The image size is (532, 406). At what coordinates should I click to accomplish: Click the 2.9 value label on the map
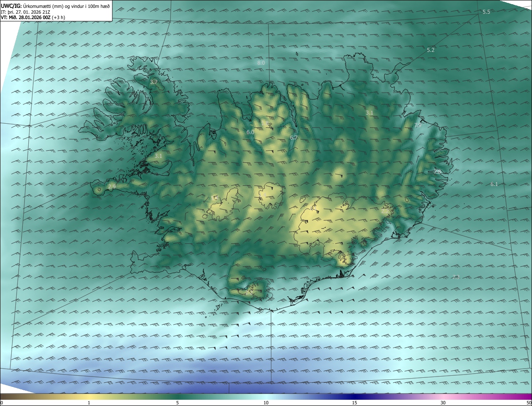pos(112,187)
